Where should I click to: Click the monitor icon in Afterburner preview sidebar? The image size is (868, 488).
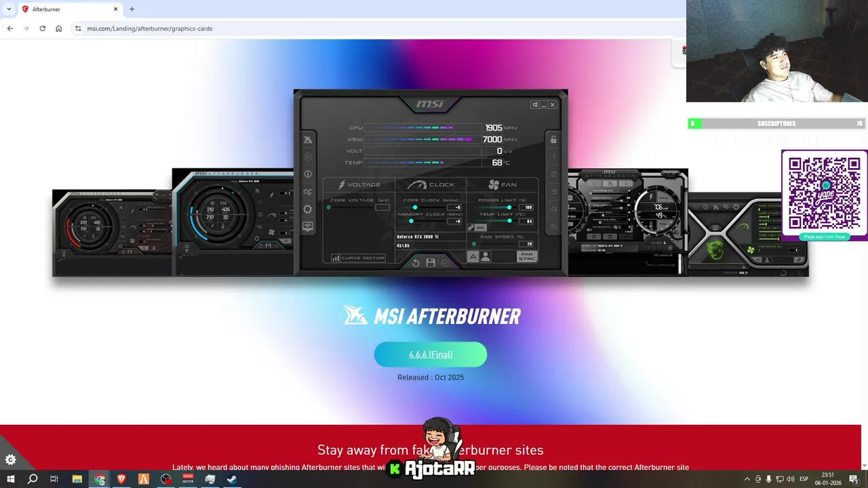(x=308, y=227)
